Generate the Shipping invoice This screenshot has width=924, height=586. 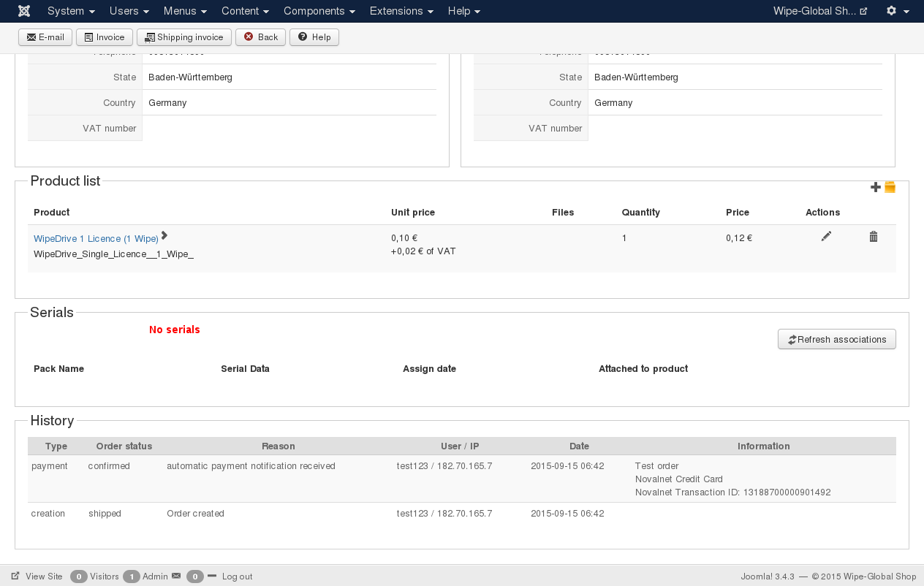(184, 37)
